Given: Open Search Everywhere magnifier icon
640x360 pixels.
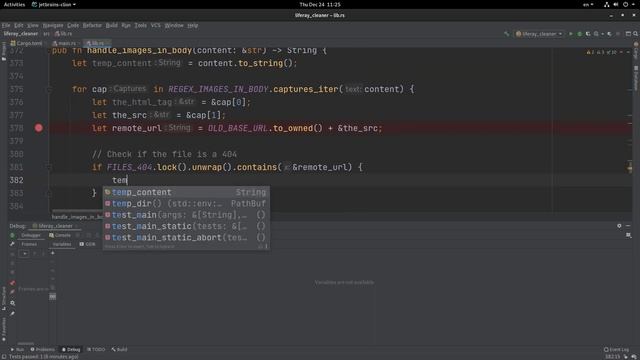Looking at the screenshot, I should 636,34.
